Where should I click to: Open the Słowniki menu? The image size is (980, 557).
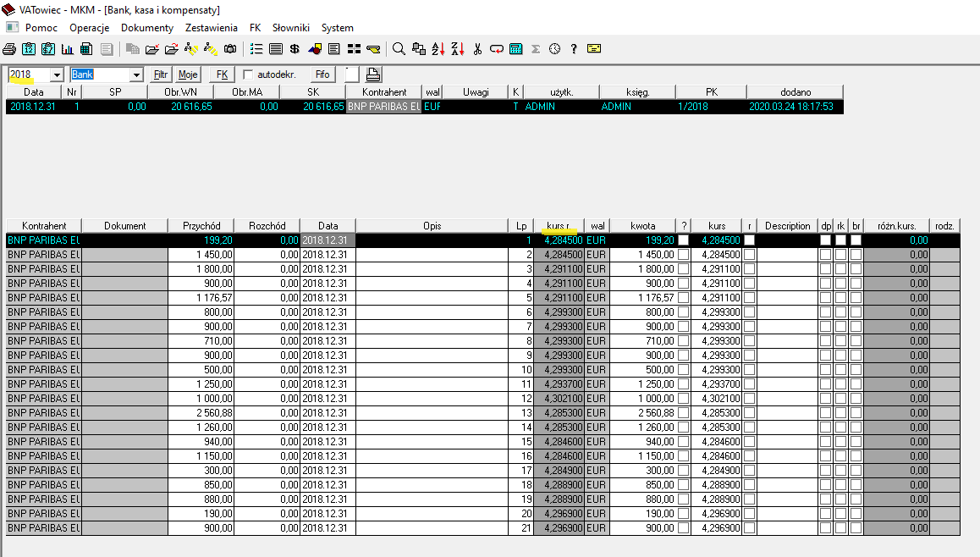290,28
